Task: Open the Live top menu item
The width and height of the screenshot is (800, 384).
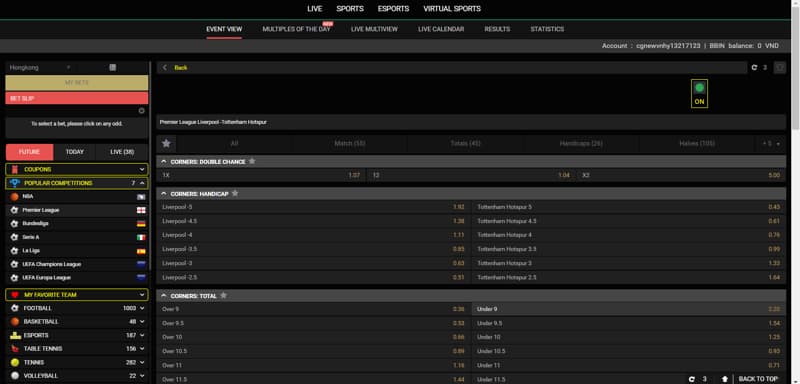Action: [x=315, y=9]
